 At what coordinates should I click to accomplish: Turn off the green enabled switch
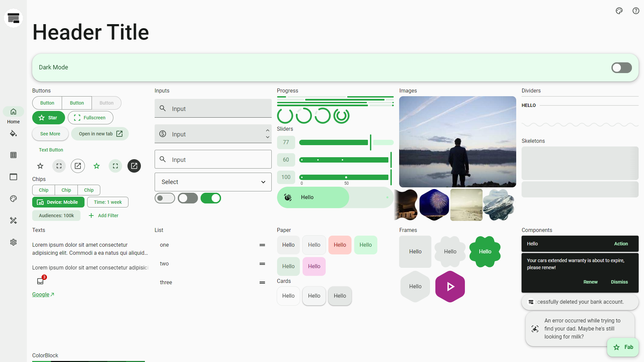point(211,198)
